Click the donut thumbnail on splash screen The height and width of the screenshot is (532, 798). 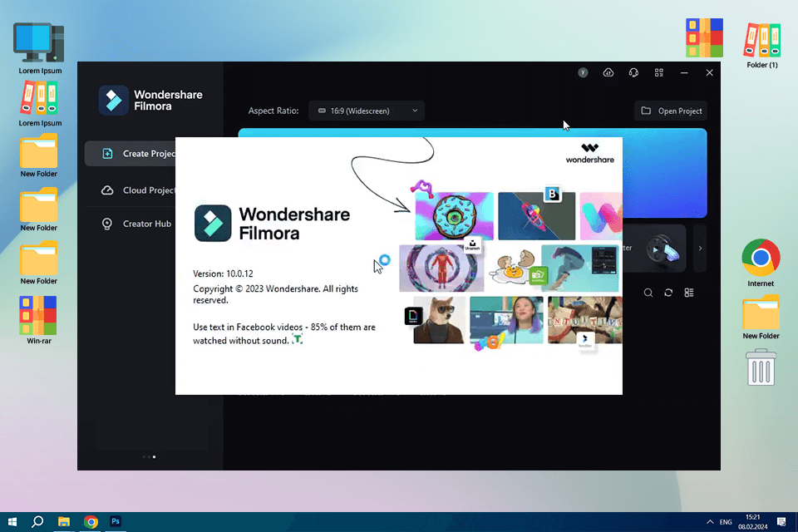click(454, 216)
